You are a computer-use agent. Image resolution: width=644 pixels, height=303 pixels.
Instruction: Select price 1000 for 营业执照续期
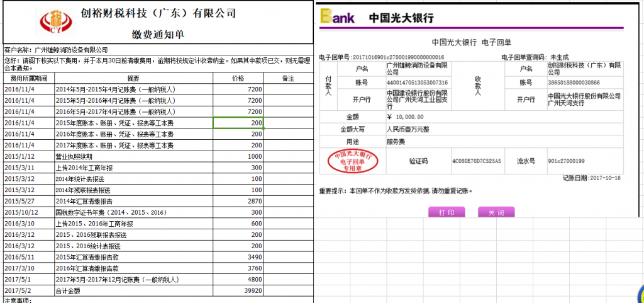pyautogui.click(x=238, y=157)
